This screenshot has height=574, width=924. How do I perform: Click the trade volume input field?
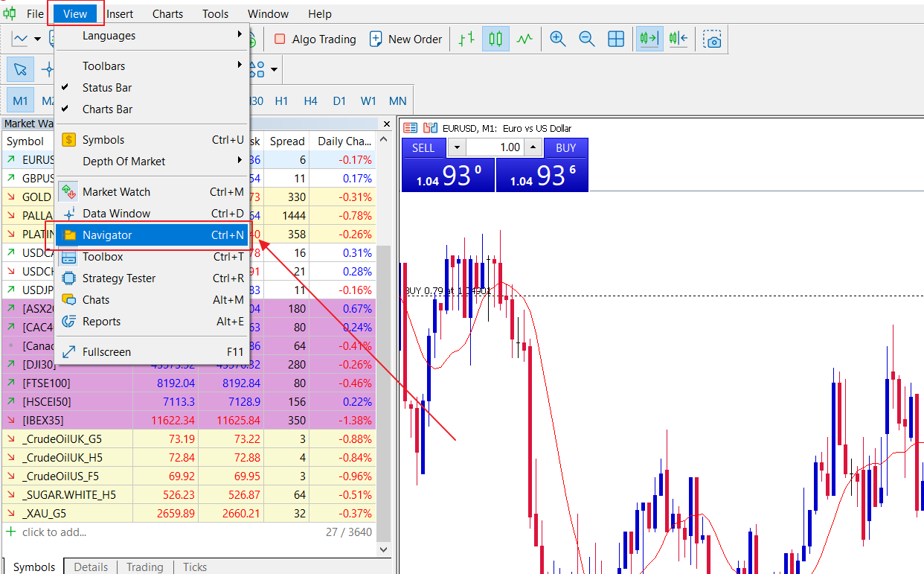pyautogui.click(x=496, y=147)
